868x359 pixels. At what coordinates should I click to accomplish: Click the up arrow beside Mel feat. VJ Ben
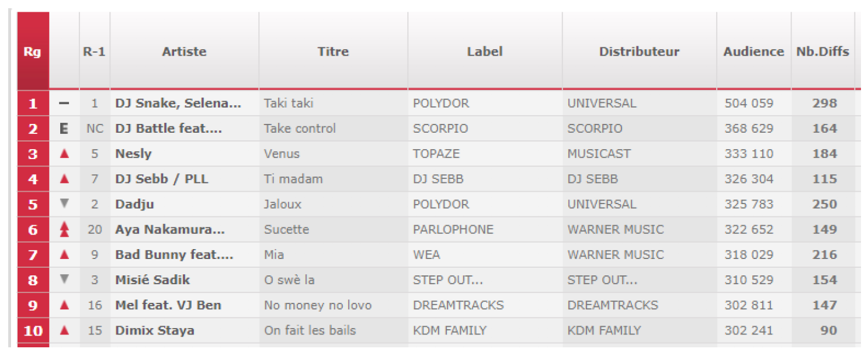(x=65, y=305)
